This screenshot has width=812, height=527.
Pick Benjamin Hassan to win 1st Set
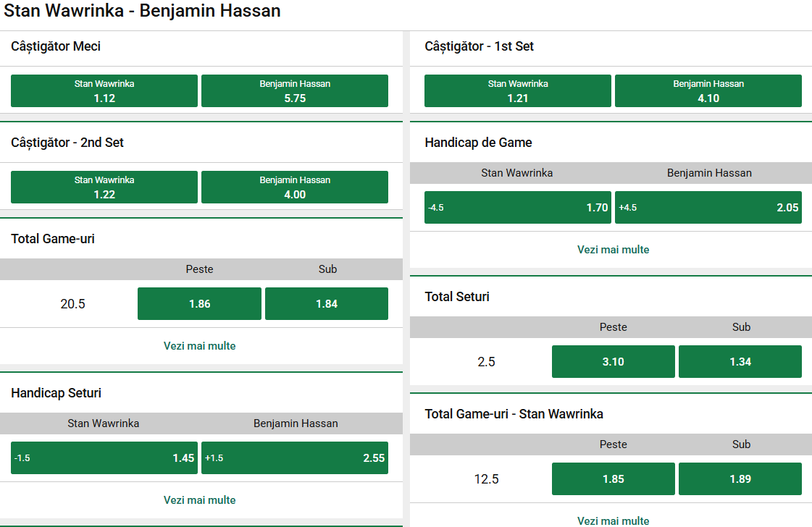click(x=708, y=90)
